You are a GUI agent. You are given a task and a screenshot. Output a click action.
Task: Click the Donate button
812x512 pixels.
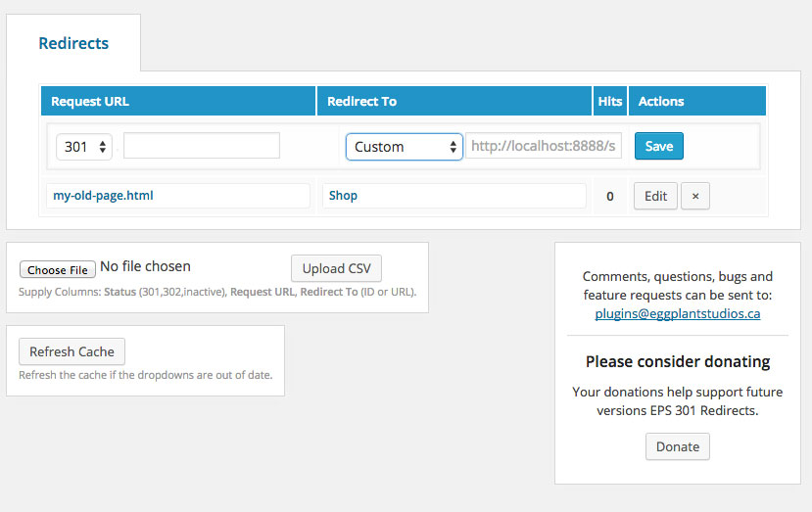coord(677,446)
